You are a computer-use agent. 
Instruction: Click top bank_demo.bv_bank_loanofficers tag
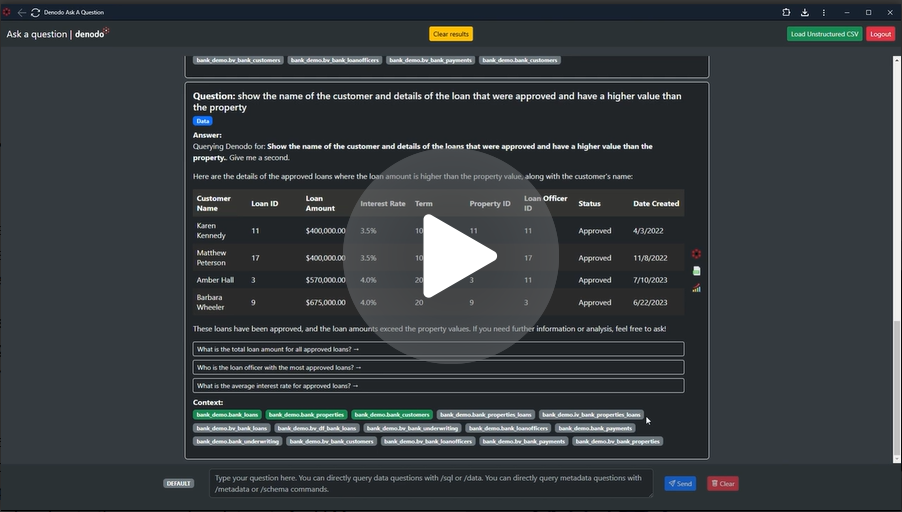point(335,60)
